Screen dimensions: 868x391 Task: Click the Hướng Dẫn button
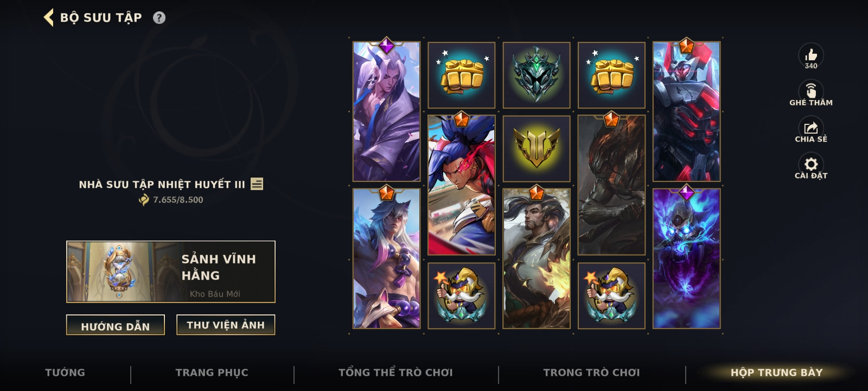point(116,325)
